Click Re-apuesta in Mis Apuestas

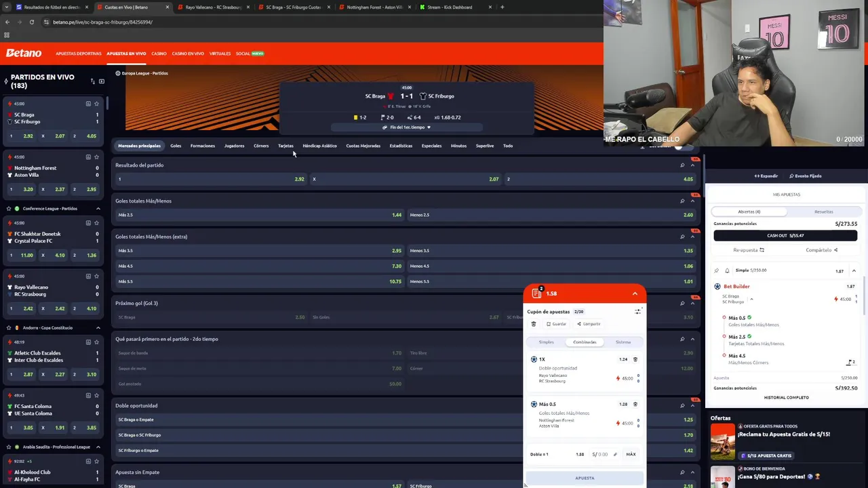point(749,250)
